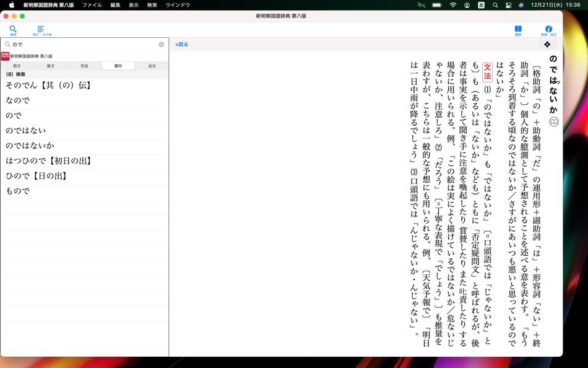The image size is (588, 368).
Task: Open the ファイル menu
Action: tap(92, 5)
